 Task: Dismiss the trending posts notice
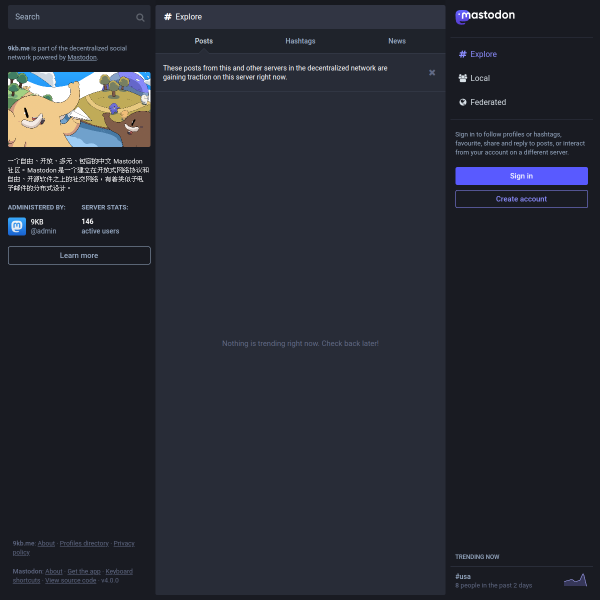(432, 73)
